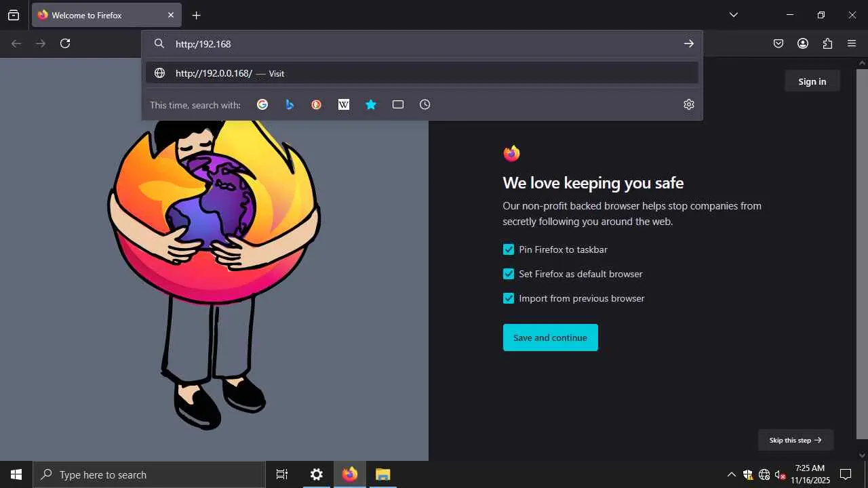Viewport: 868px width, 488px height.
Task: Open search settings gear in the dropdown
Action: pos(689,104)
